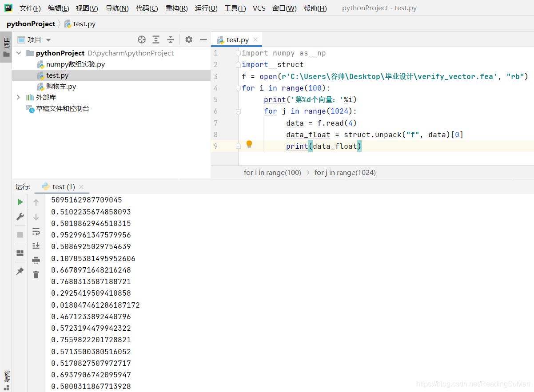Close the test.py editor tab
The height and width of the screenshot is (392, 534).
tap(255, 40)
